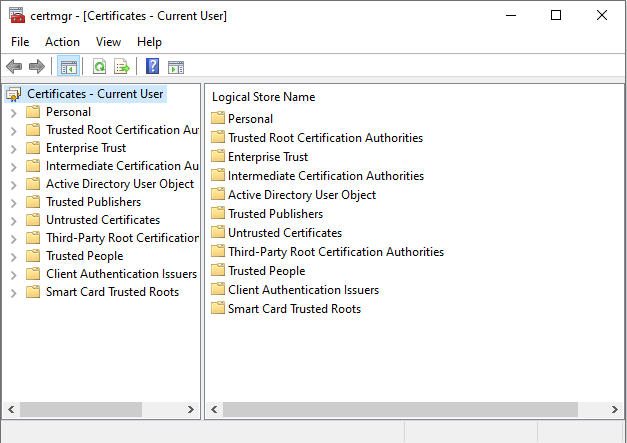
Task: Expand the Enterprise Trust tree node
Action: tap(14, 149)
